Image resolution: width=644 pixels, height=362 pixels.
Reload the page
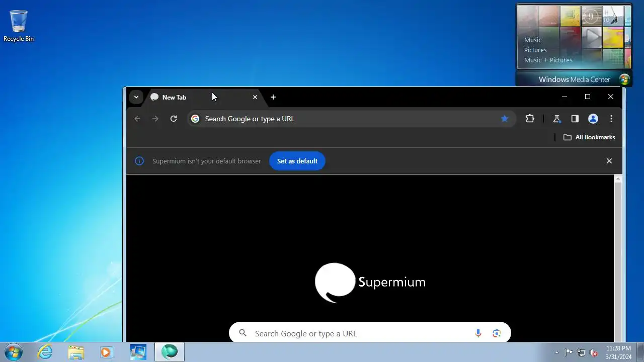click(174, 119)
